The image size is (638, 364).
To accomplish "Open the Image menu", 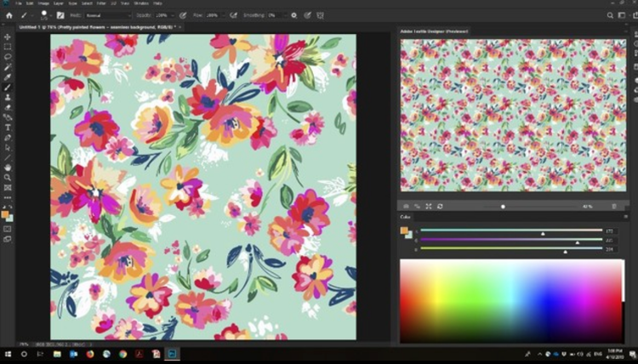I will tap(43, 3).
